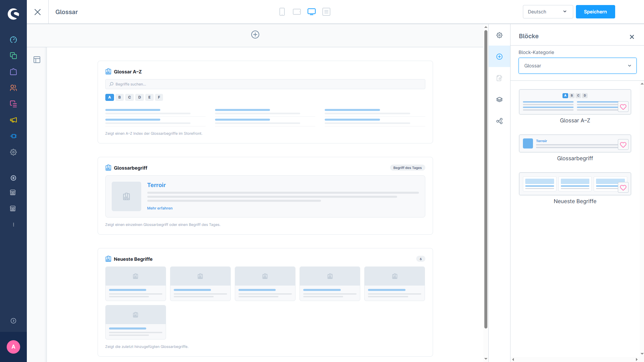Click the Mehr erfahren link
Viewport: 644px width, 362px height.
[x=160, y=208]
